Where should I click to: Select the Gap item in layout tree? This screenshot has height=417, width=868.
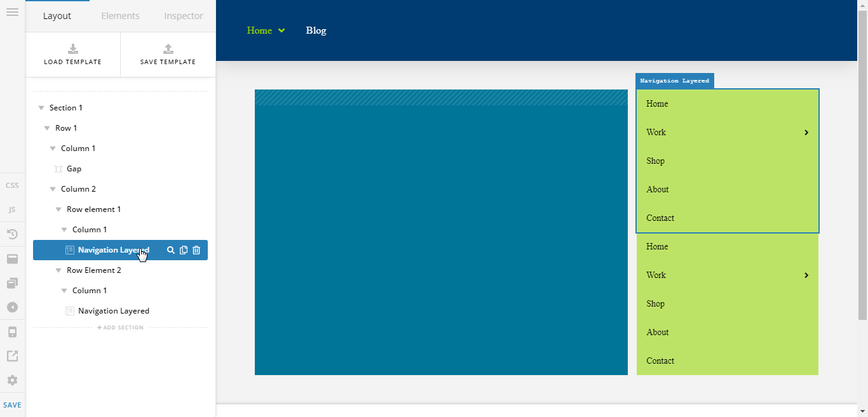[x=74, y=169]
